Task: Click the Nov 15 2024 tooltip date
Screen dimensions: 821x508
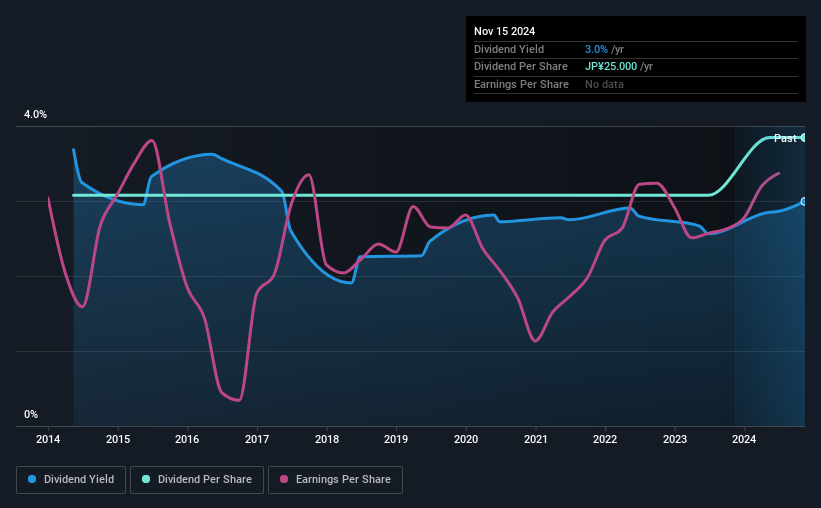Action: [x=504, y=31]
